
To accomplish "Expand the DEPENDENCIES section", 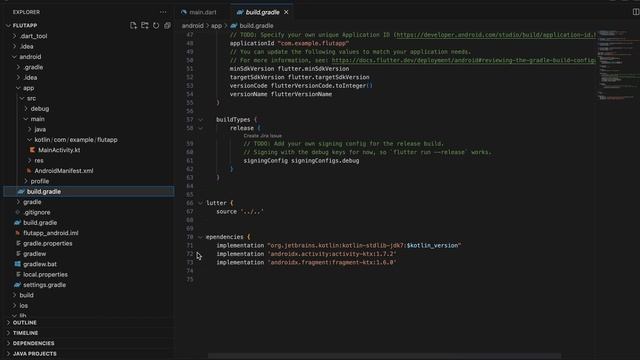I will pos(33,343).
